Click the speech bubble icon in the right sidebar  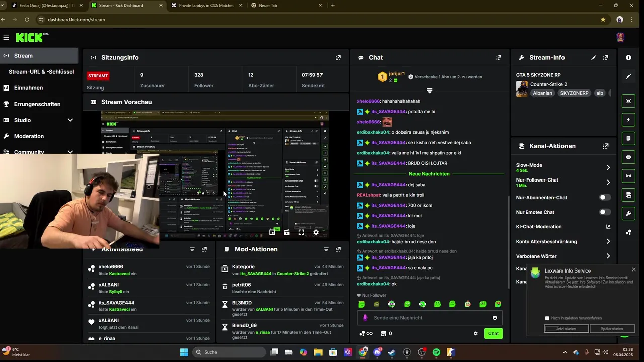tap(628, 157)
